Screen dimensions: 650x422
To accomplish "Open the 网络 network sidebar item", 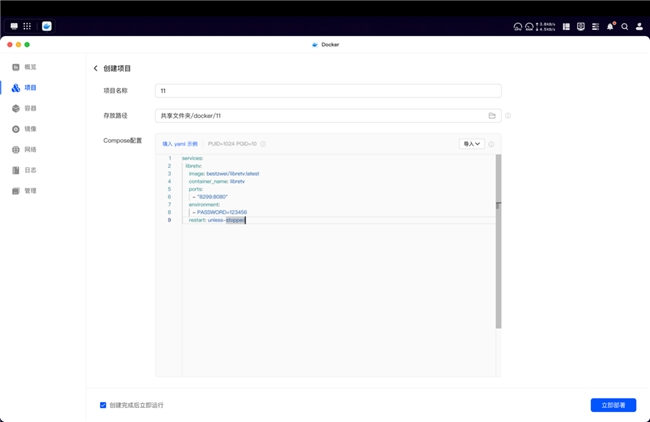I will [x=24, y=150].
